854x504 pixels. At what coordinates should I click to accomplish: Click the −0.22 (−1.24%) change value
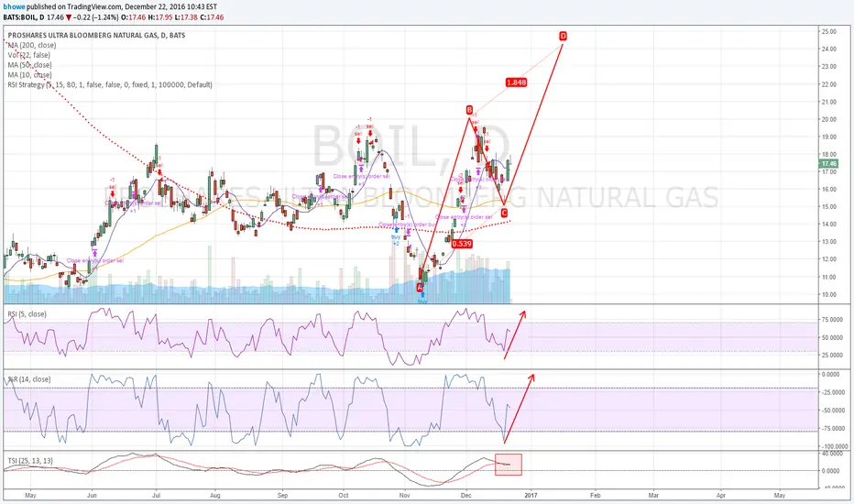click(94, 17)
